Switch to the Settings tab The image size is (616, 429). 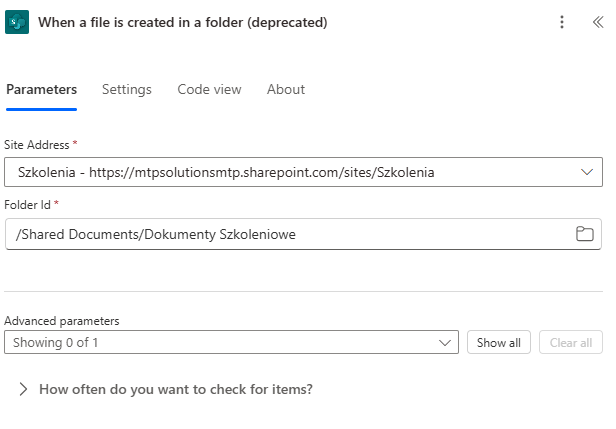click(x=126, y=90)
